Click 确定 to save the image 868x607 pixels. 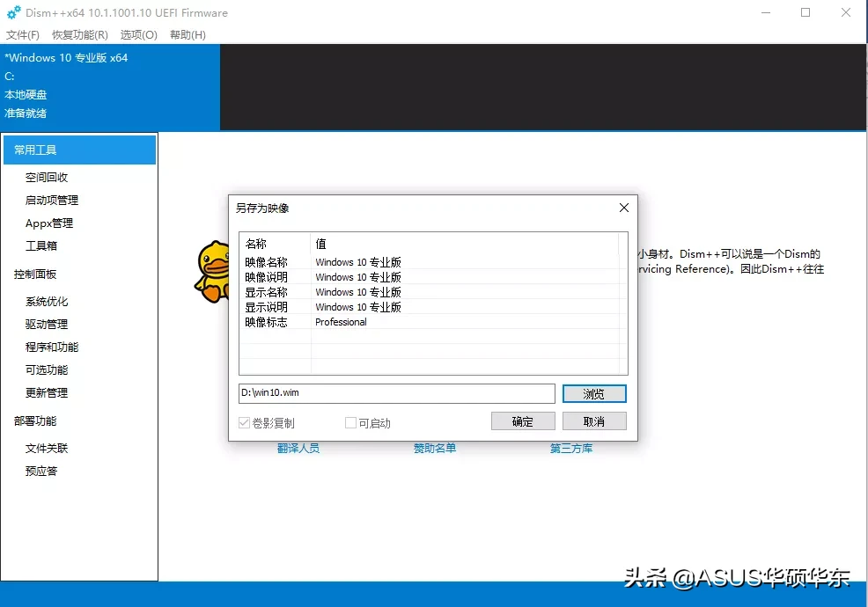tap(522, 421)
